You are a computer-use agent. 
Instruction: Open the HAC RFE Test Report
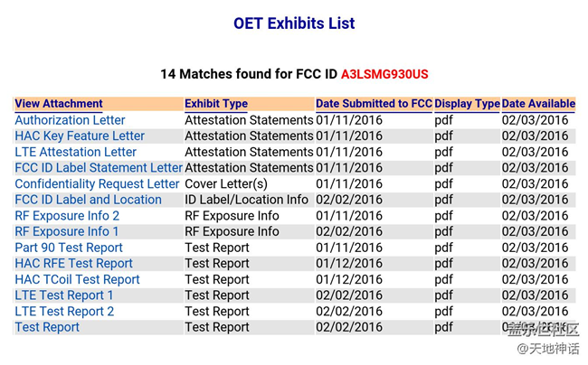click(73, 264)
